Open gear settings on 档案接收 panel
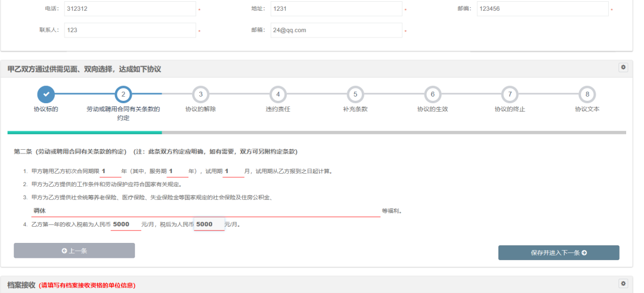The height and width of the screenshot is (293, 644). click(623, 284)
